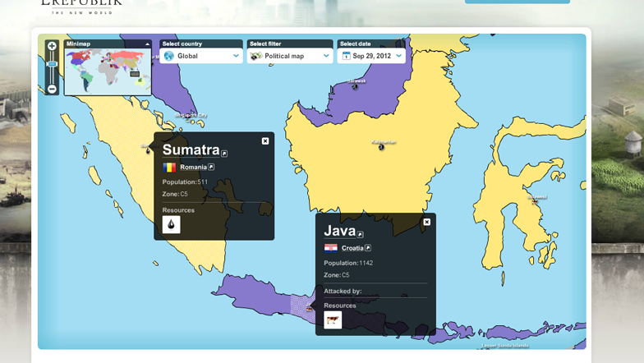Click the external link icon beside Java

coord(360,235)
